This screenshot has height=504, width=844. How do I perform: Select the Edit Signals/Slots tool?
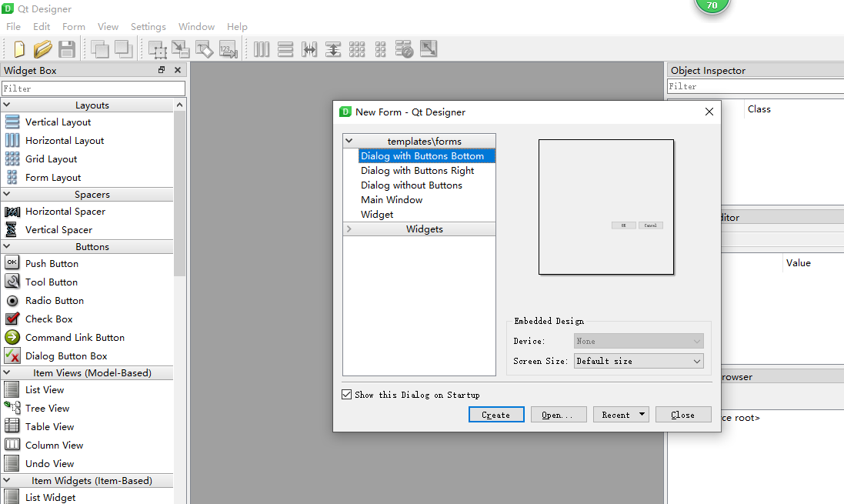coord(182,48)
